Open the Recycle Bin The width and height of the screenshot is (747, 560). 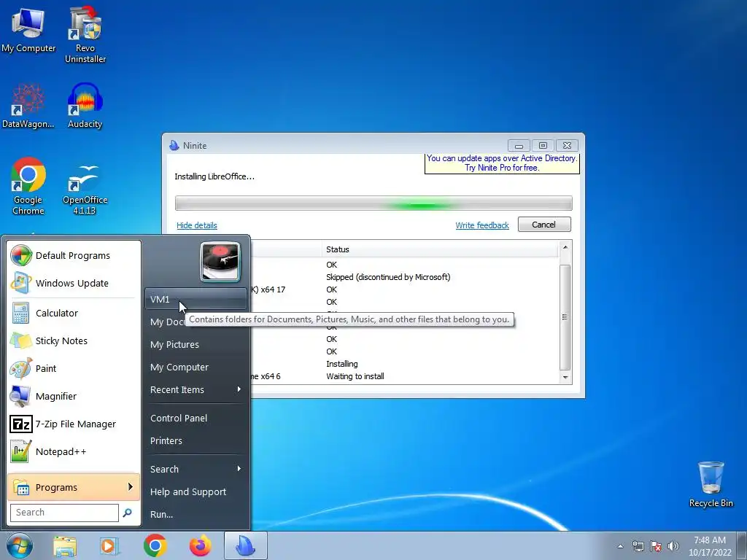711,484
